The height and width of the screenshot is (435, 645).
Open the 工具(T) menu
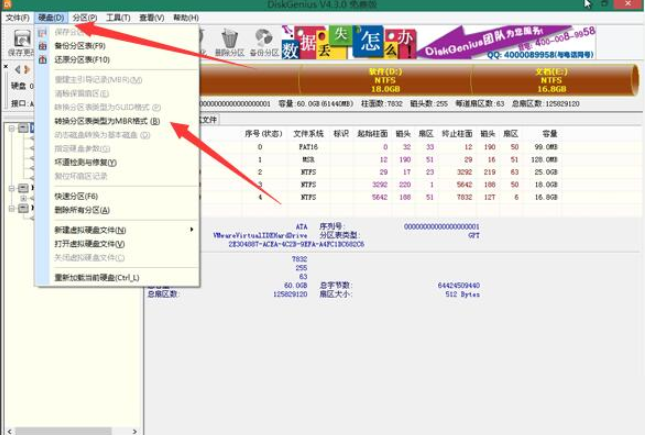point(118,18)
